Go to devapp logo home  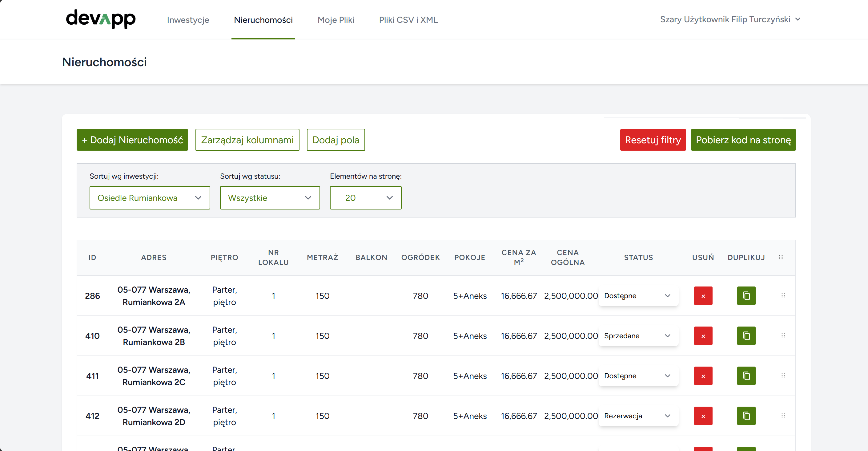pyautogui.click(x=101, y=19)
